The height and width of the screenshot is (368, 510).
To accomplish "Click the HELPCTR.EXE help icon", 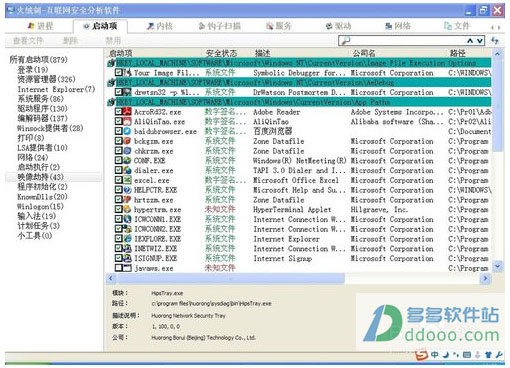I will (x=127, y=190).
